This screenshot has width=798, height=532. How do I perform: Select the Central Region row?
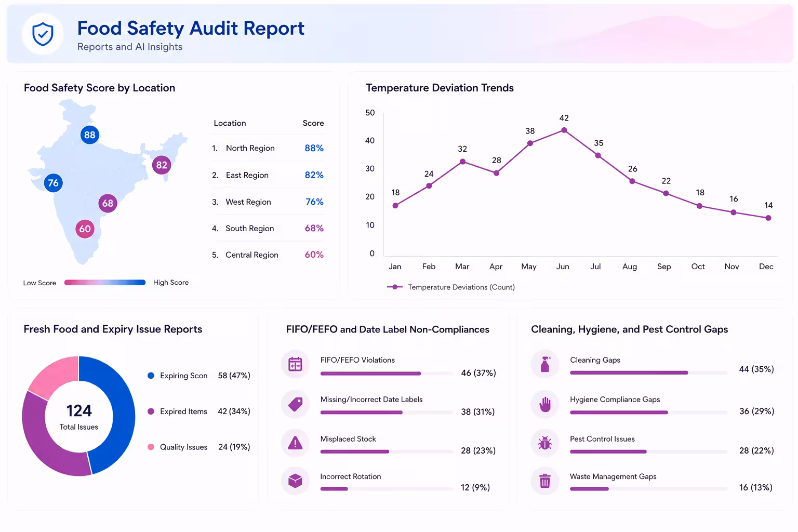268,255
